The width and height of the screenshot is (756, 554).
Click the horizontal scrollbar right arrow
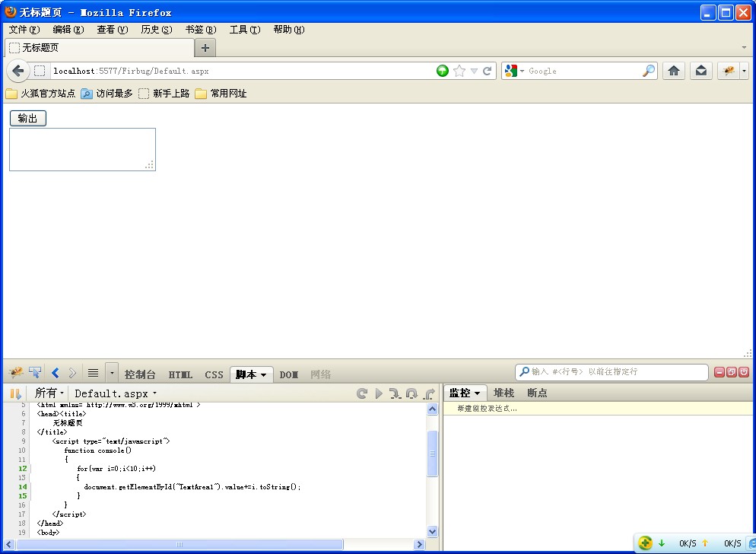click(420, 544)
